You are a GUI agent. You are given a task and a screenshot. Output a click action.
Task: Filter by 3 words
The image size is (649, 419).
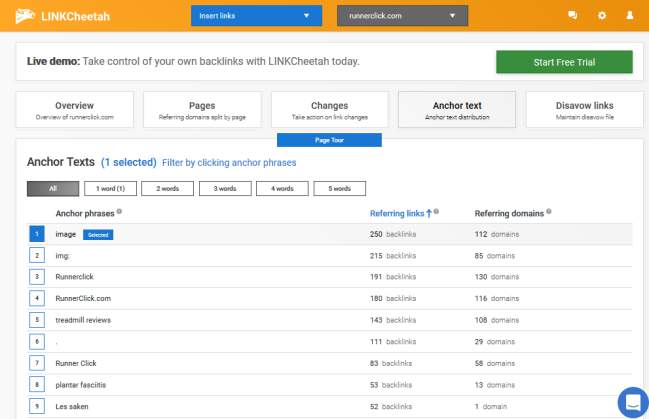(225, 188)
